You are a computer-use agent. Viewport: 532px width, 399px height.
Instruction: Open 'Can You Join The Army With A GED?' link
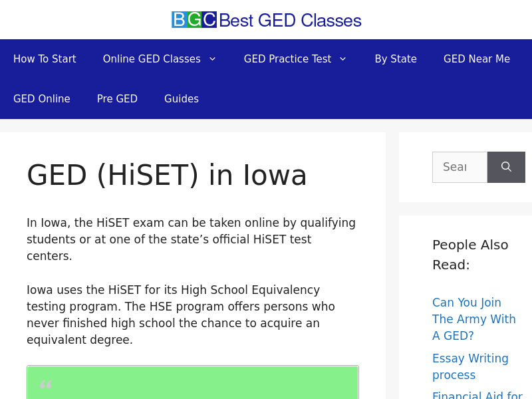tap(474, 319)
